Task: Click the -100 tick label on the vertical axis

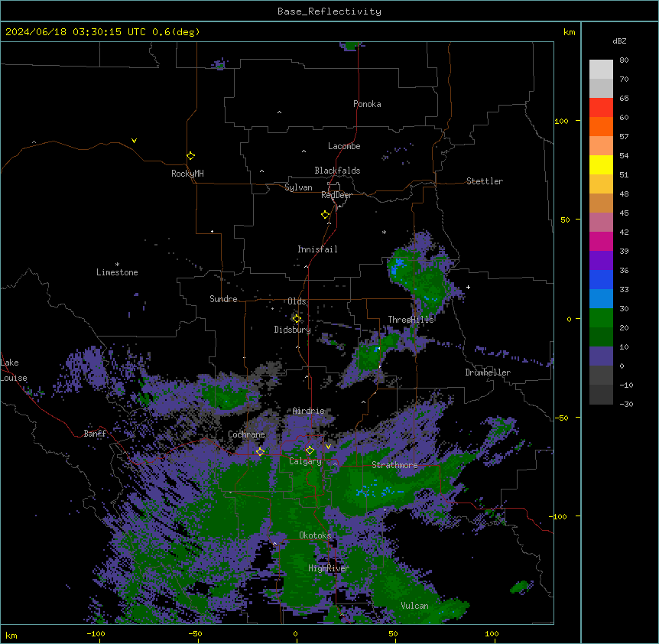Action: coord(558,516)
